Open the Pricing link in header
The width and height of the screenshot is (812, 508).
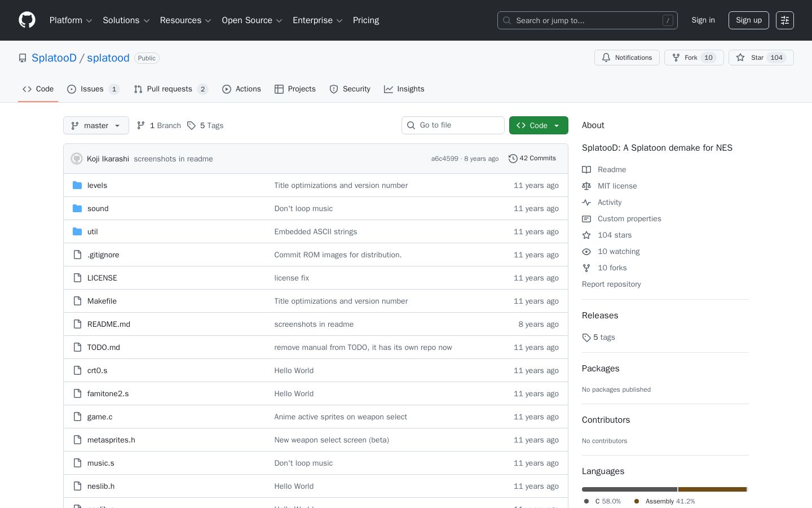click(366, 20)
